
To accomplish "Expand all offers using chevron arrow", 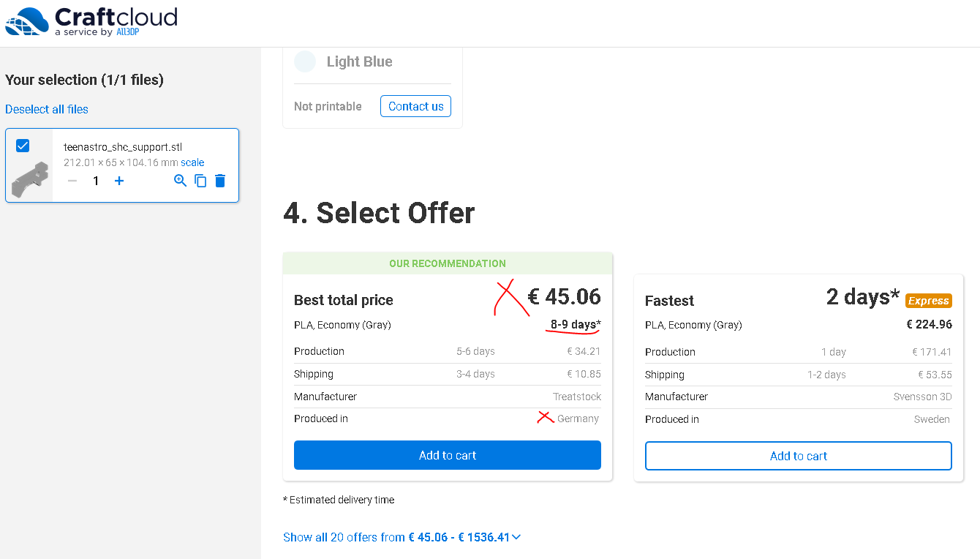I will coord(516,537).
